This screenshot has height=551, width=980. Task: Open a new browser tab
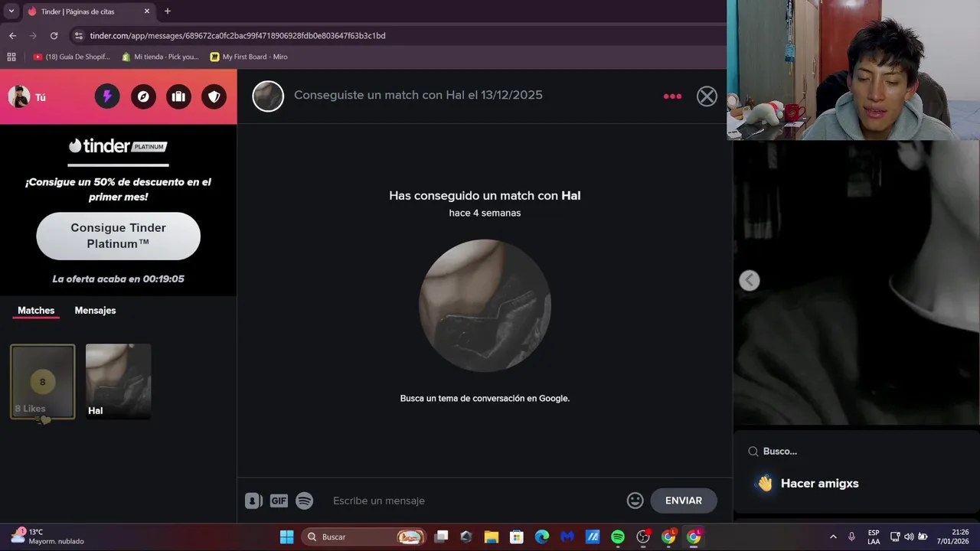(168, 11)
